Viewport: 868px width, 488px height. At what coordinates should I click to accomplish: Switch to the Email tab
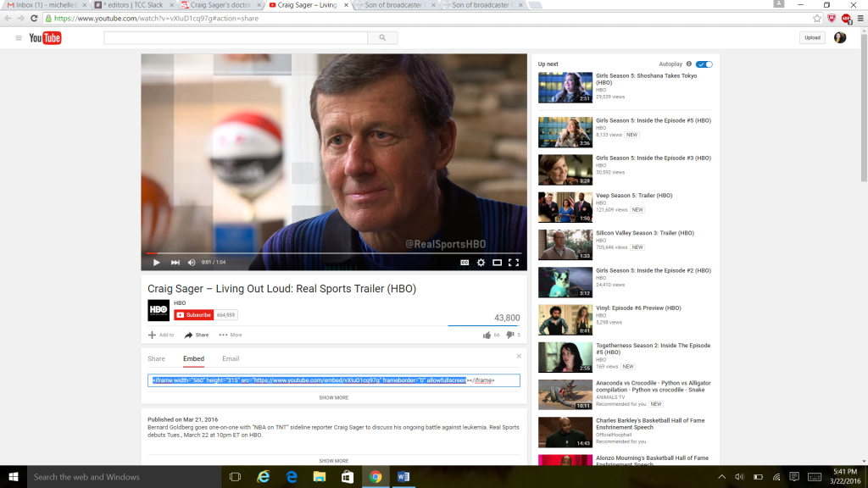click(231, 359)
